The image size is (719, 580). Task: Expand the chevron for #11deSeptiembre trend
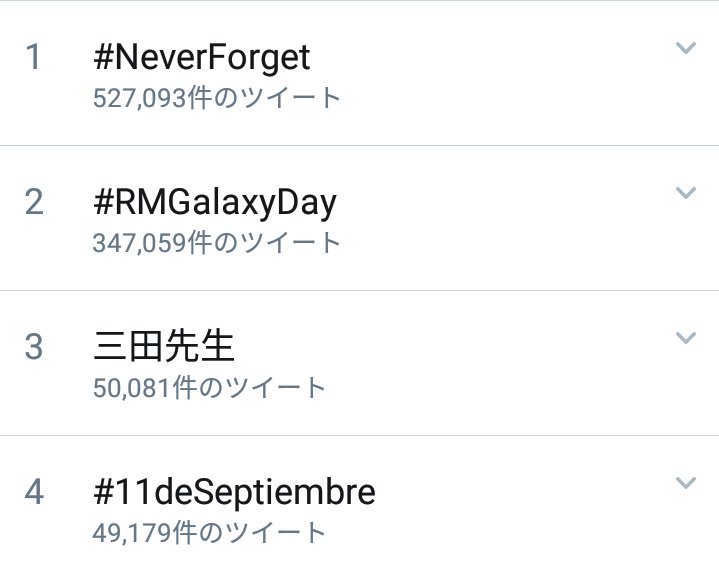pos(685,483)
